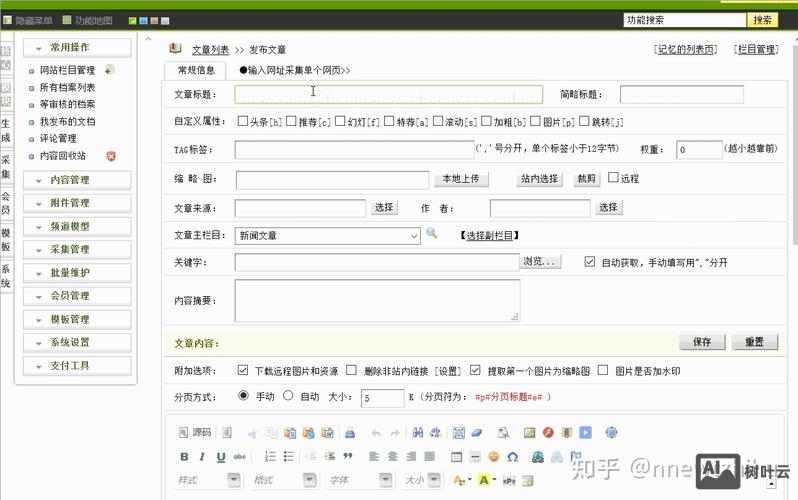Select the blue skin color square

(x=143, y=21)
